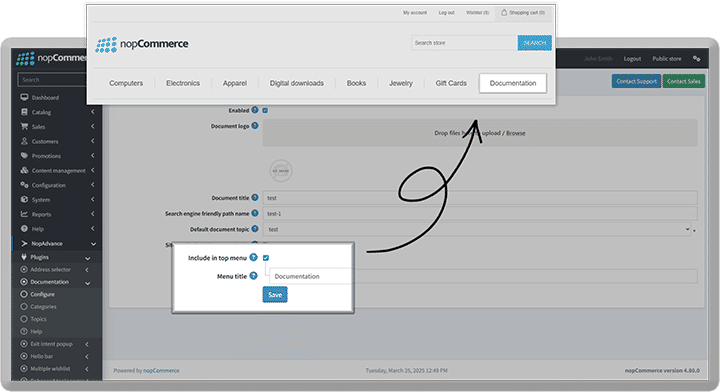The width and height of the screenshot is (720, 392).
Task: Open the Jewelry menu item
Action: (x=400, y=83)
